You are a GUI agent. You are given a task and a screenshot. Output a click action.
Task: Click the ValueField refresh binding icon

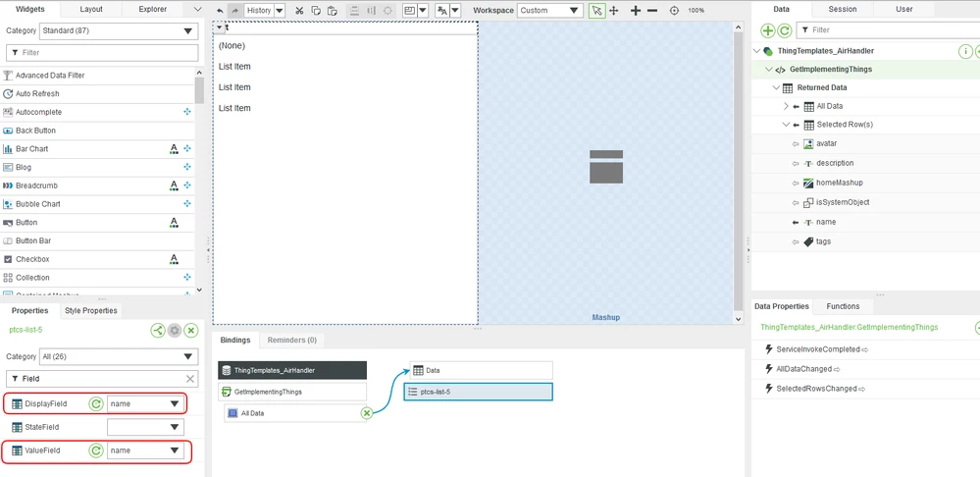tap(95, 450)
